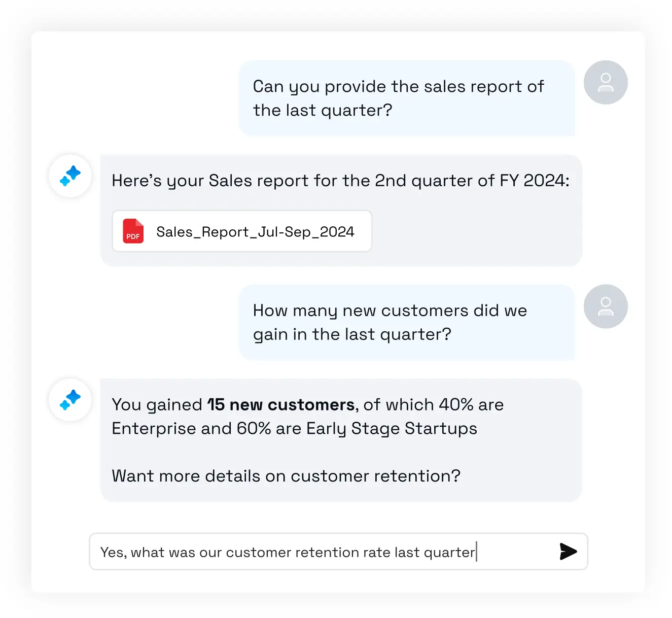Click the first user avatar icon
Screen dimensions: 672x618
(x=606, y=82)
